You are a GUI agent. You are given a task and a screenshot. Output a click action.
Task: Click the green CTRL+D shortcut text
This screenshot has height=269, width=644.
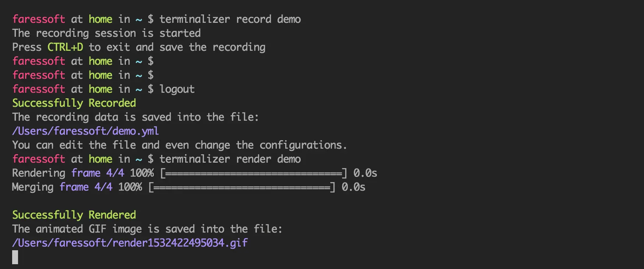(65, 47)
